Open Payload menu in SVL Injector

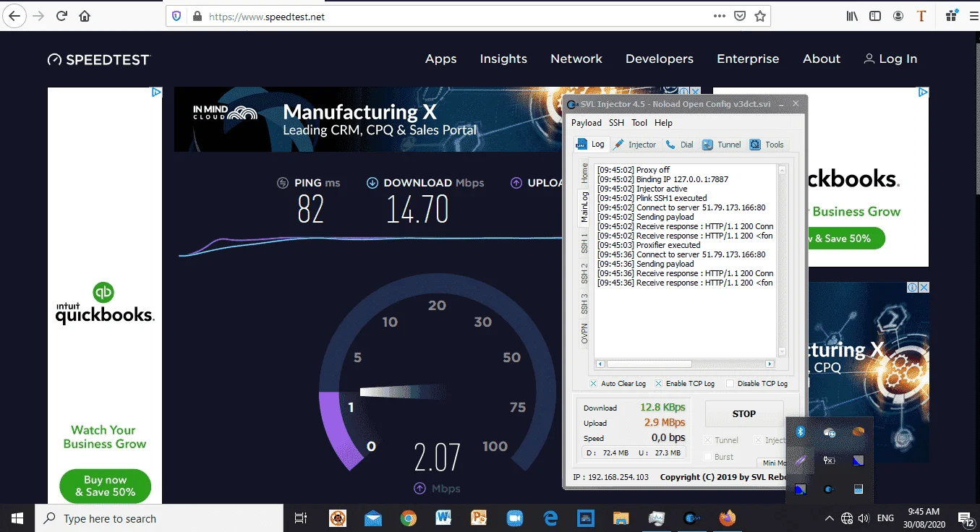click(x=587, y=123)
